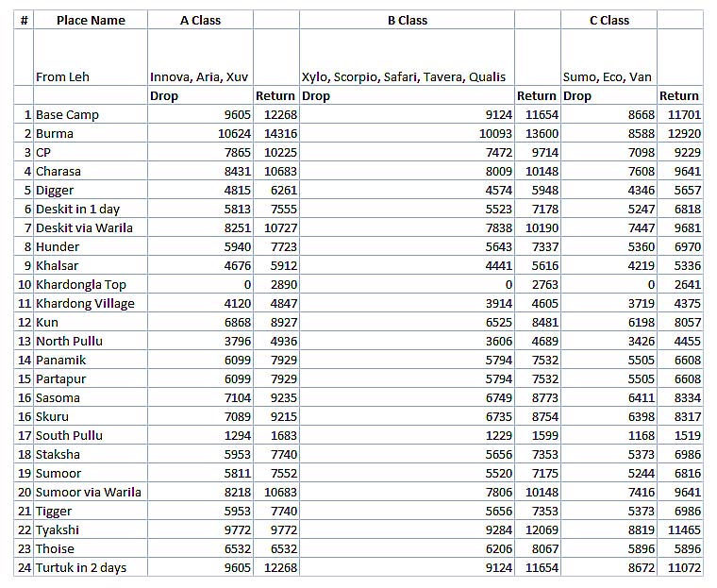Select the 'Innova, Aria, Xuv' cell
The image size is (717, 588).
coord(199,76)
